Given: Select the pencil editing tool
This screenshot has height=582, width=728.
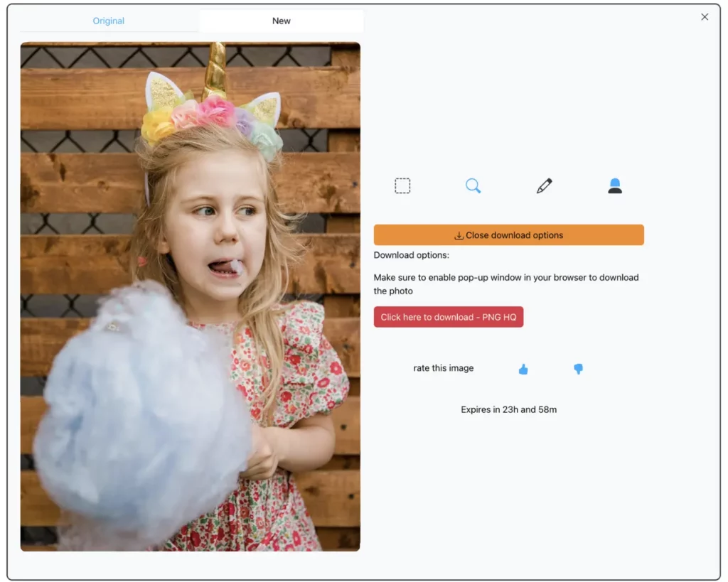Looking at the screenshot, I should coord(543,185).
